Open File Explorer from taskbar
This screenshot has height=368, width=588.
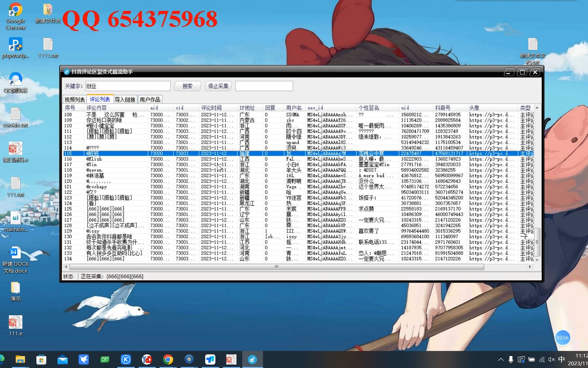(20, 359)
